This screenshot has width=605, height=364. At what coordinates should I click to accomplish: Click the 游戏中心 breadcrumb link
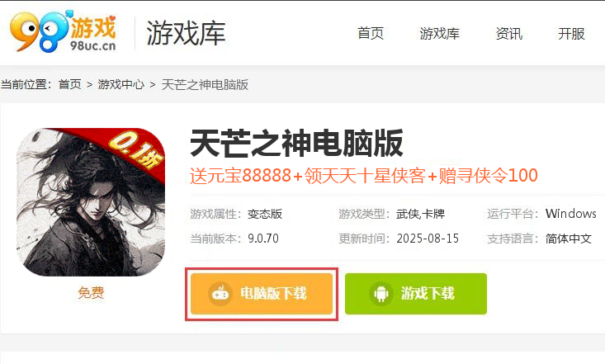click(121, 84)
